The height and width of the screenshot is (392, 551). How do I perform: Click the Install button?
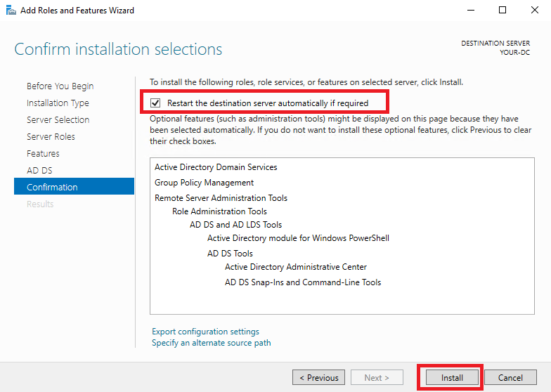[x=452, y=378]
